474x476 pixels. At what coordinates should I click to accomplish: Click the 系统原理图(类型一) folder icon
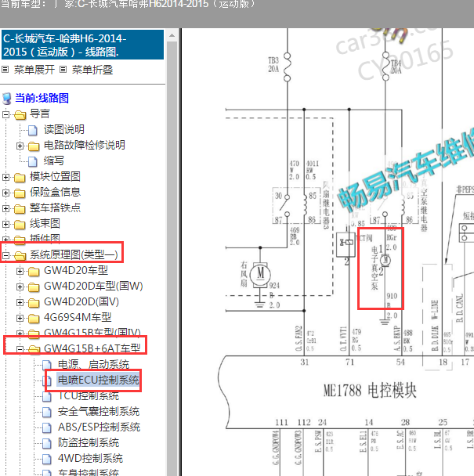[x=20, y=255]
